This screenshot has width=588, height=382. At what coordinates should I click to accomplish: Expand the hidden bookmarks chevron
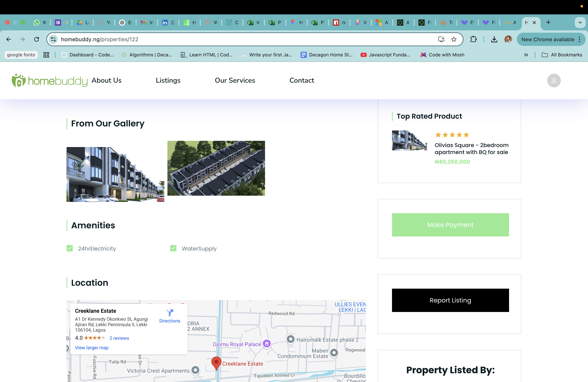[x=526, y=55]
